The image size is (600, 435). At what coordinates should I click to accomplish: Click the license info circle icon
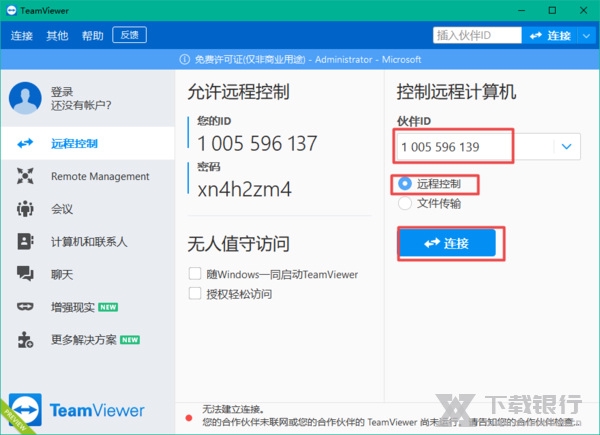(184, 59)
